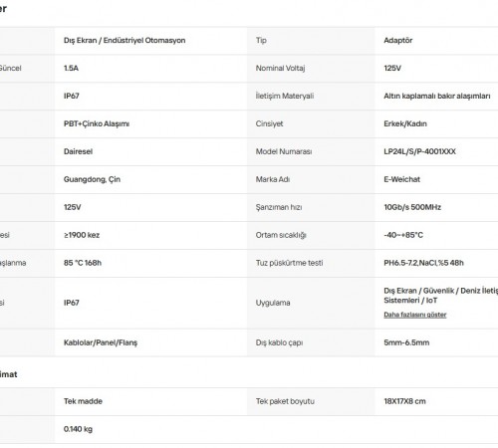498x448 pixels.
Task: Click the 'Nominal Voltaj' label
Action: pyautogui.click(x=280, y=69)
